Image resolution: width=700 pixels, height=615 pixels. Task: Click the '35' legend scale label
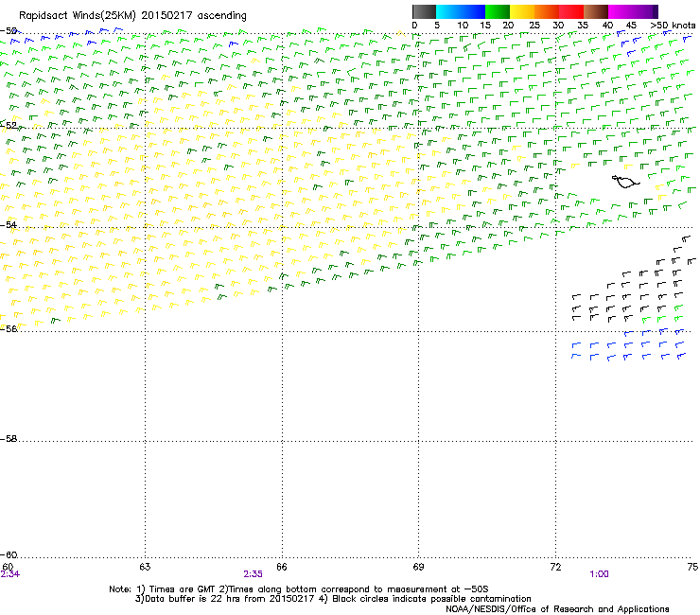(583, 26)
